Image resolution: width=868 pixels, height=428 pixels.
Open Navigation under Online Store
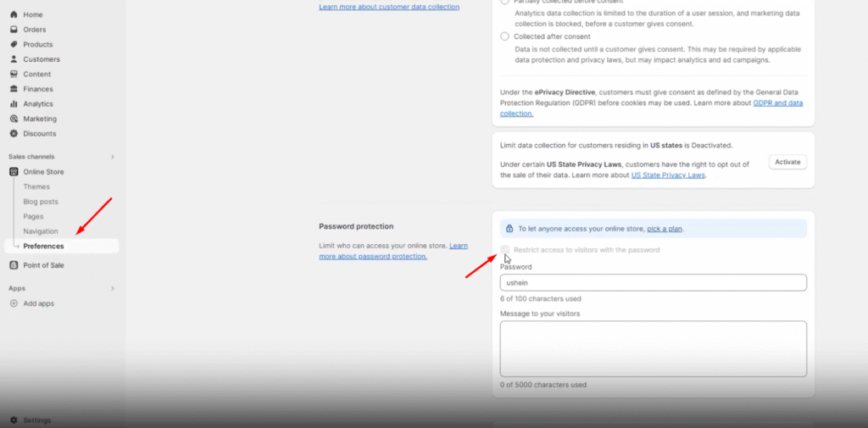[41, 231]
